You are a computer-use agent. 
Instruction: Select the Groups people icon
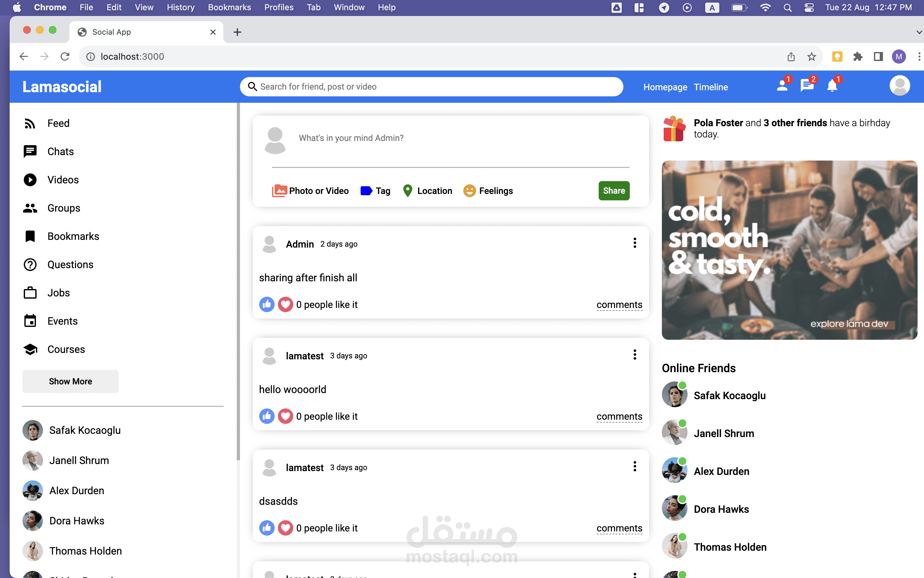click(30, 208)
